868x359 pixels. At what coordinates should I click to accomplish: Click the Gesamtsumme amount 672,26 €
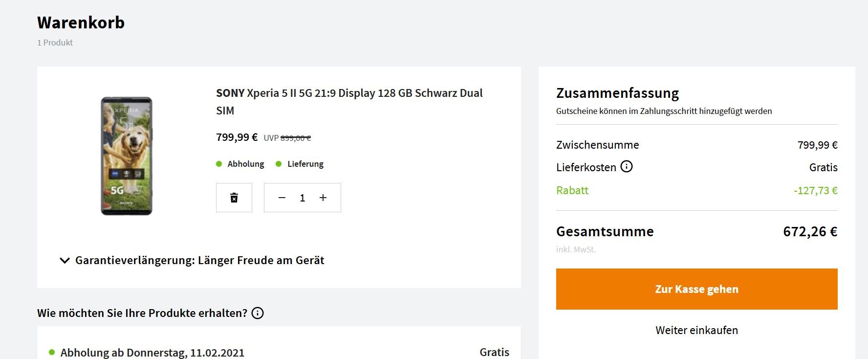[x=810, y=231]
